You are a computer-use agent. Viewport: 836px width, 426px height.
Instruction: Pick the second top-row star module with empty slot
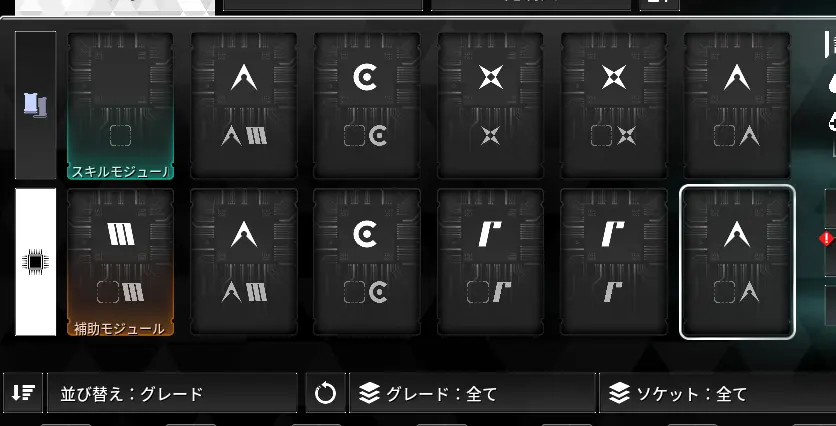tap(614, 105)
